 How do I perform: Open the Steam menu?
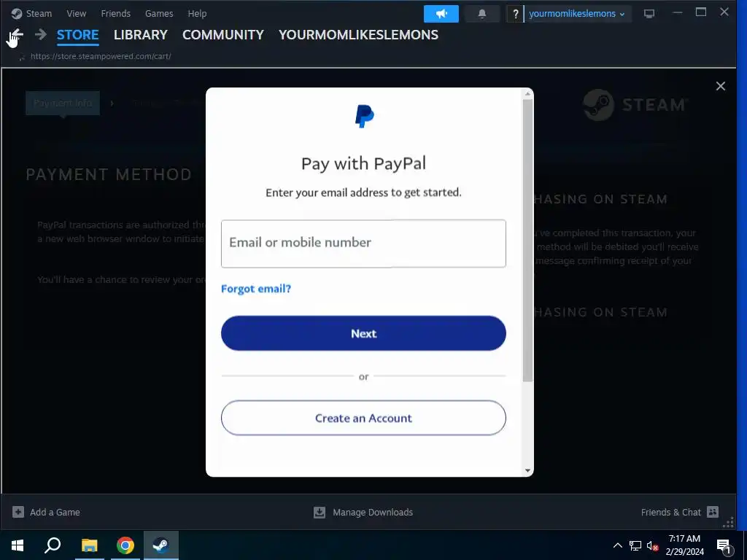pos(39,14)
